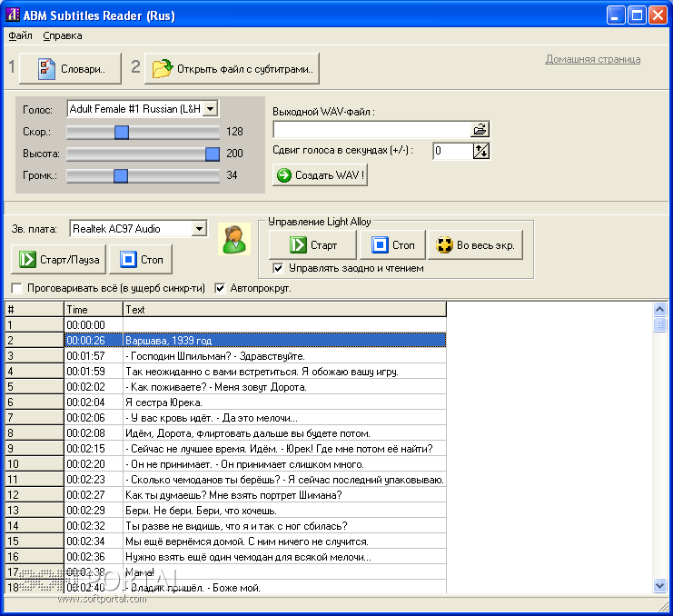Select row Как поживаете? - Меня зовут Дорота
Screen dimensions: 673x616
click(226, 387)
